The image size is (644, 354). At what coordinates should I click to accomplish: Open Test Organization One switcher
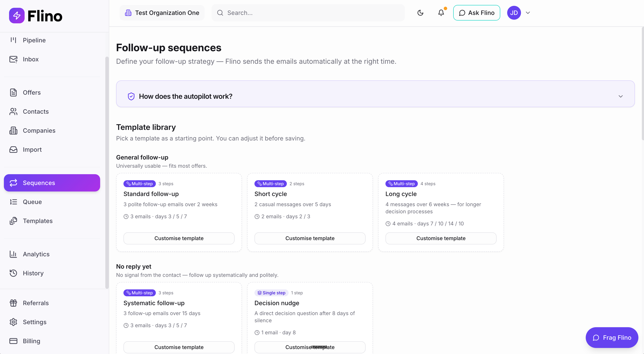tap(162, 13)
